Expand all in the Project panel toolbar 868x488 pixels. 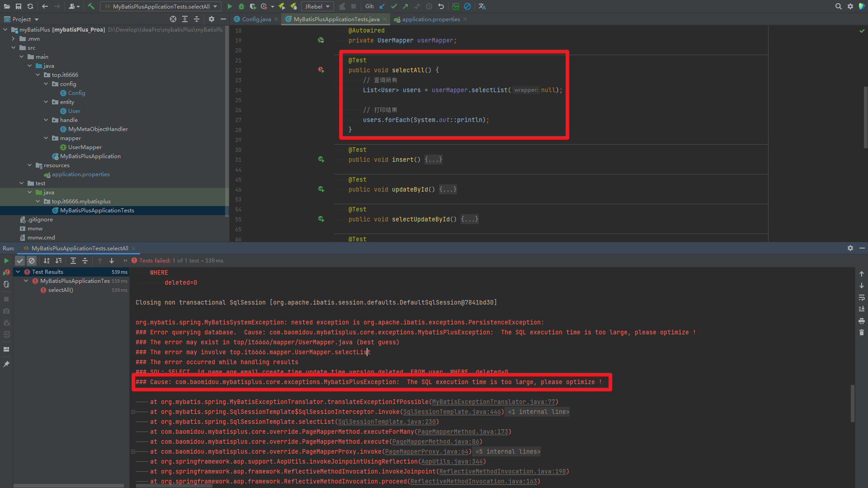pyautogui.click(x=185, y=19)
